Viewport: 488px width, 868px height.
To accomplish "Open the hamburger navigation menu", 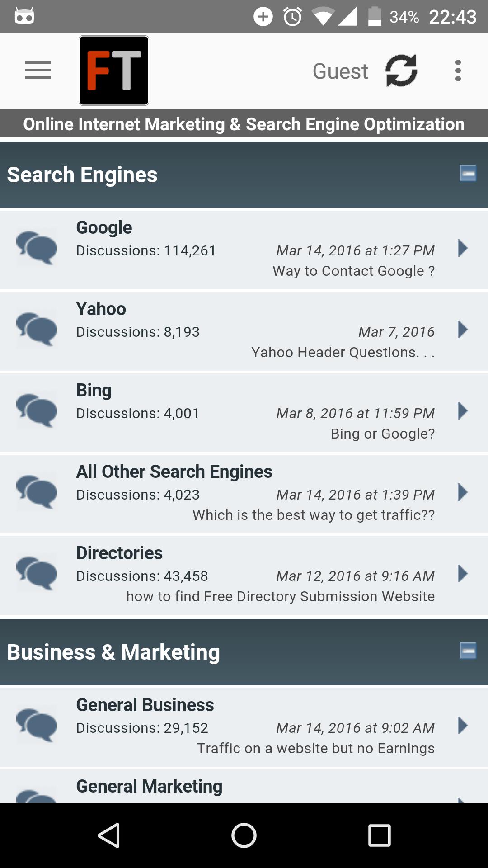I will (38, 71).
